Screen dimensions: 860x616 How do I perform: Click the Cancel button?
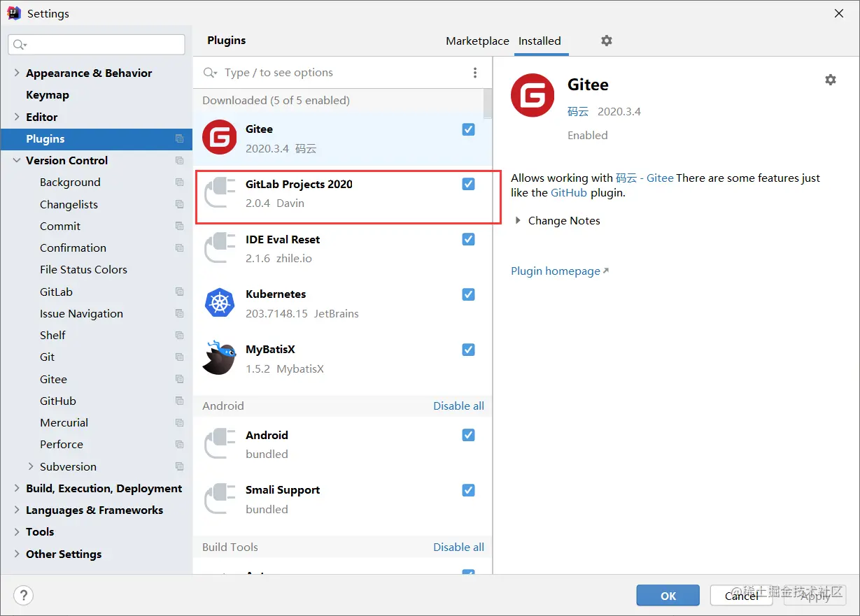pyautogui.click(x=741, y=596)
